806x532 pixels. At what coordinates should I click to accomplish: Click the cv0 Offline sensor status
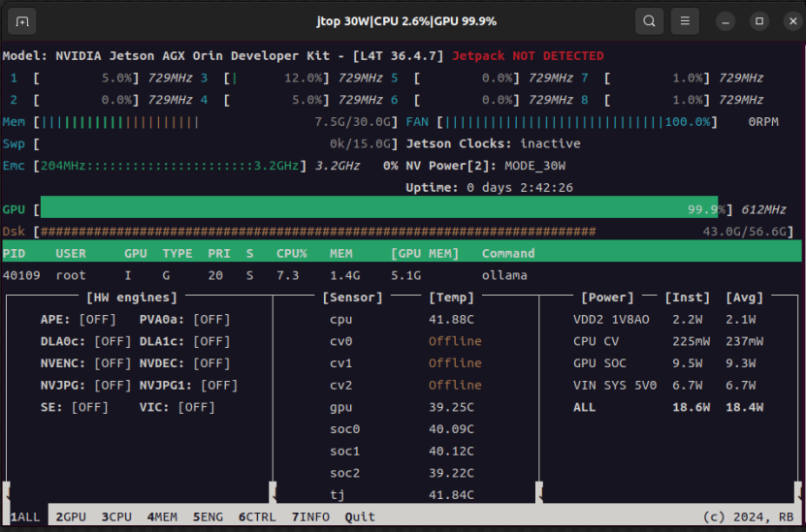(x=455, y=341)
